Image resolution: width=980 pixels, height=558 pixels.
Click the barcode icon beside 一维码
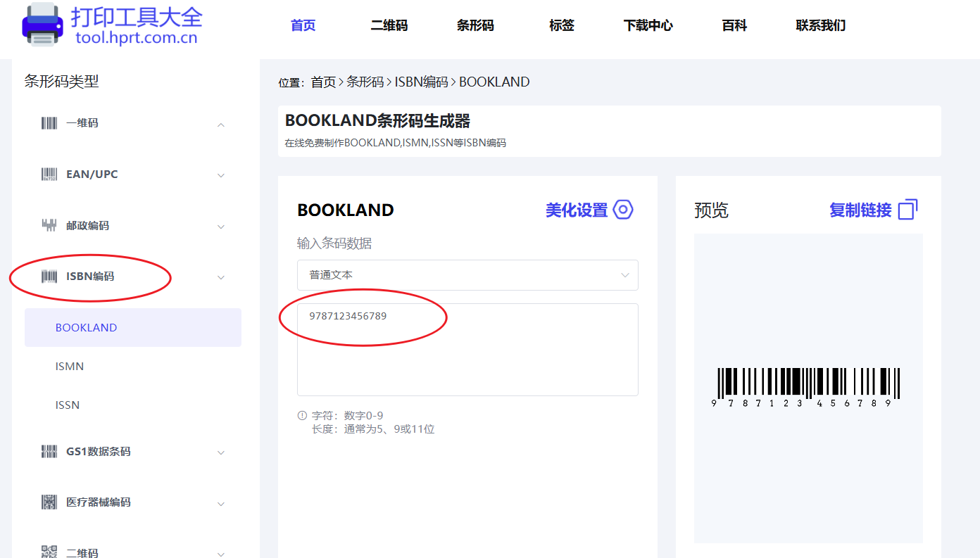(49, 123)
